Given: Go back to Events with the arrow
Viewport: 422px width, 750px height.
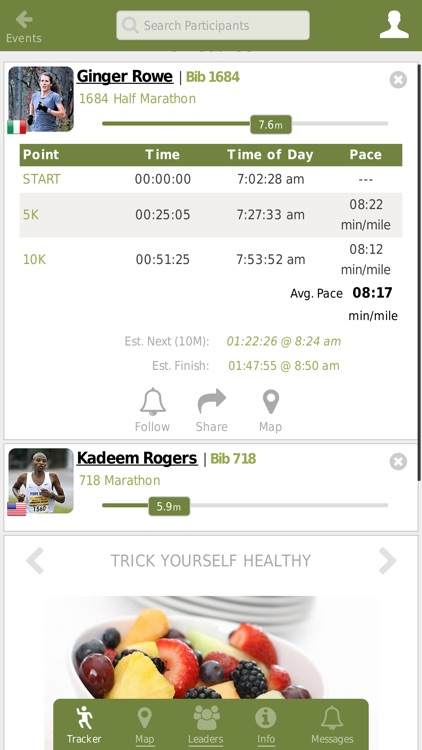Looking at the screenshot, I should click(x=23, y=27).
